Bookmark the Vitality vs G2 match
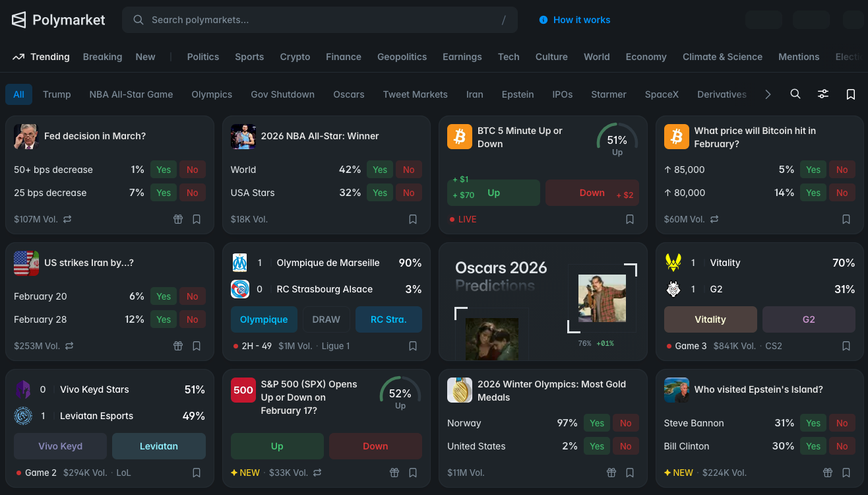Screen dimensions: 868x495 (846, 346)
